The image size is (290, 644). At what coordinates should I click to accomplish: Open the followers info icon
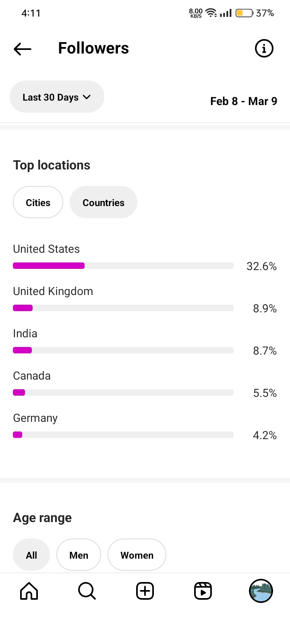tap(264, 49)
